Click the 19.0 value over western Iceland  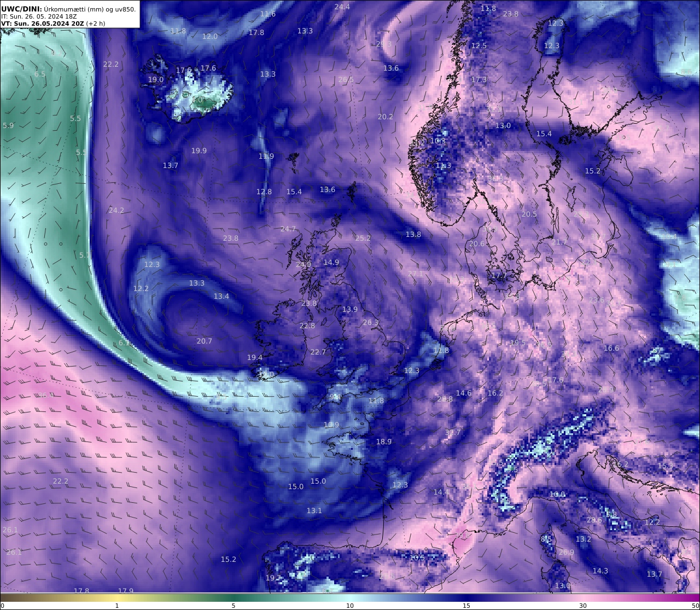point(156,79)
